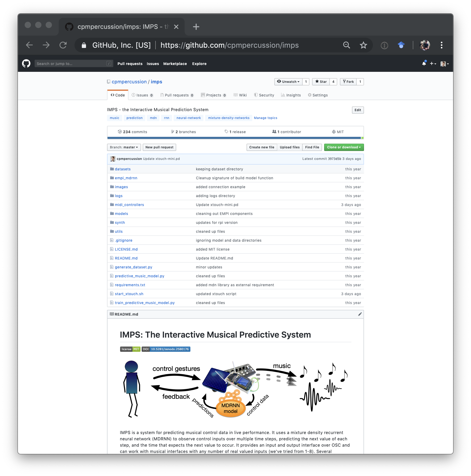Open the Issues tab
Viewport: 471px width, 476px height.
pyautogui.click(x=142, y=95)
